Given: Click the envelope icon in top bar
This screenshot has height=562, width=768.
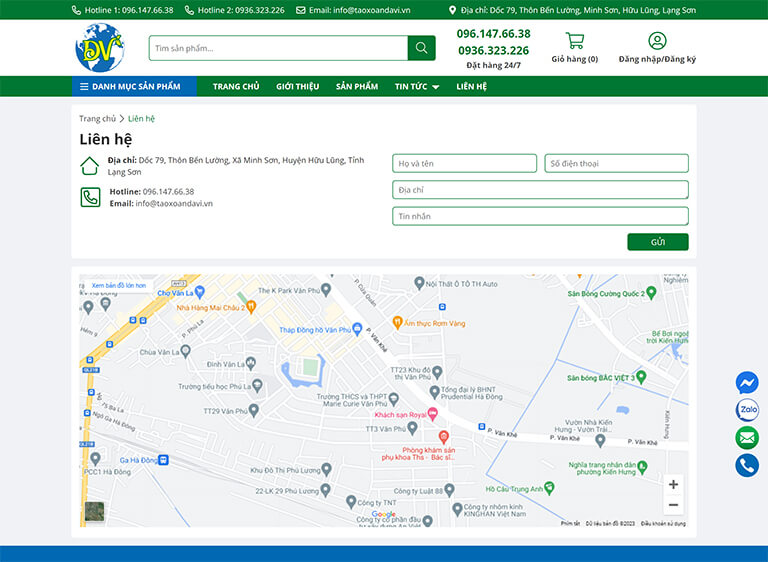Looking at the screenshot, I should tap(301, 10).
